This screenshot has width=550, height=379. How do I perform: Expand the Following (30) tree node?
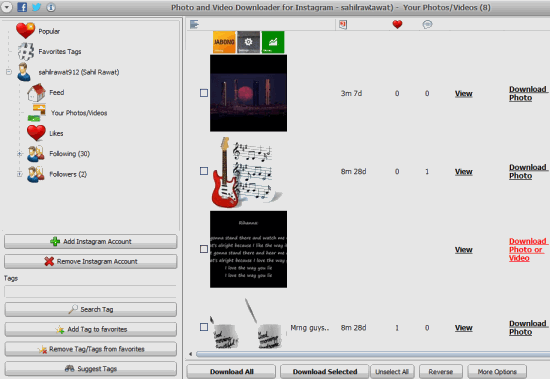20,154
